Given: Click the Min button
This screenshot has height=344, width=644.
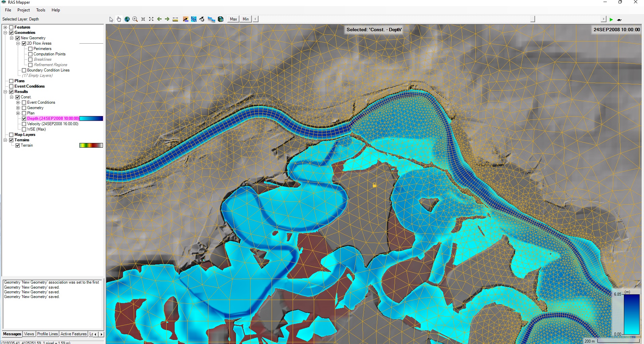Looking at the screenshot, I should 246,19.
